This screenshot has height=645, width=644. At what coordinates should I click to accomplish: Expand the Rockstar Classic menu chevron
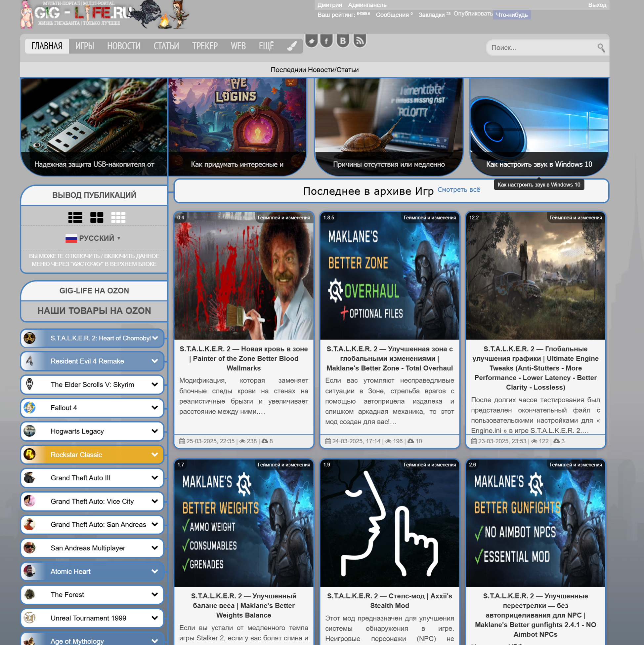pyautogui.click(x=155, y=454)
